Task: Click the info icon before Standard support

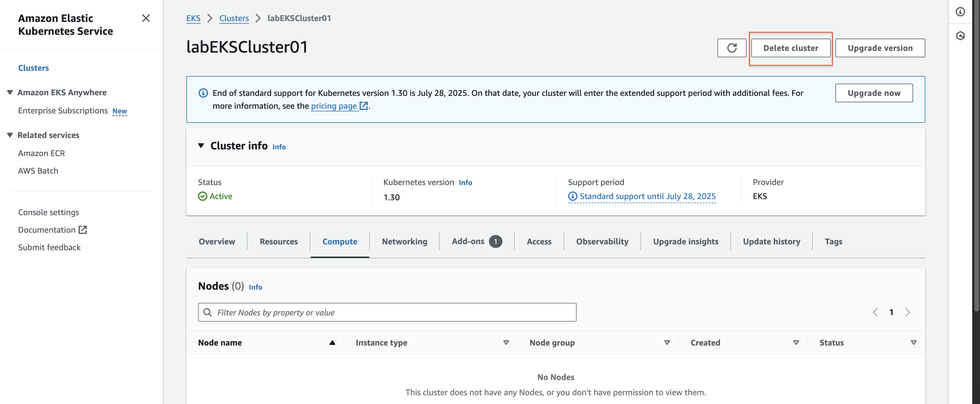Action: pos(573,196)
